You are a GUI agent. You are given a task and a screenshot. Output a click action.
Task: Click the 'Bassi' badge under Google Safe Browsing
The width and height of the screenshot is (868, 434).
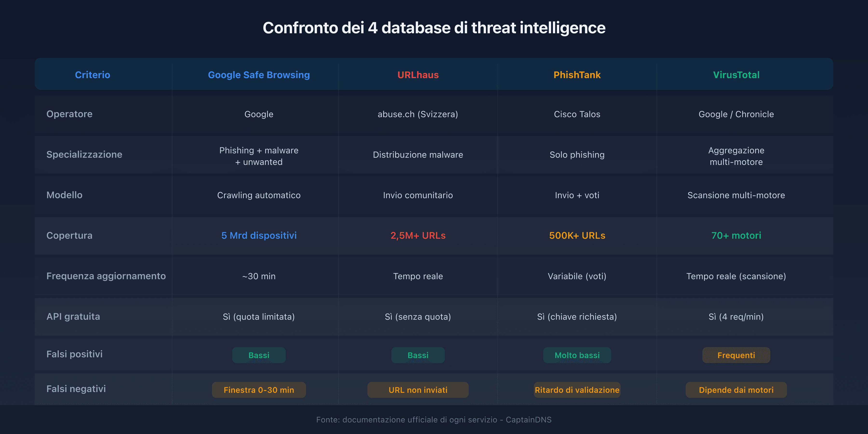click(259, 355)
